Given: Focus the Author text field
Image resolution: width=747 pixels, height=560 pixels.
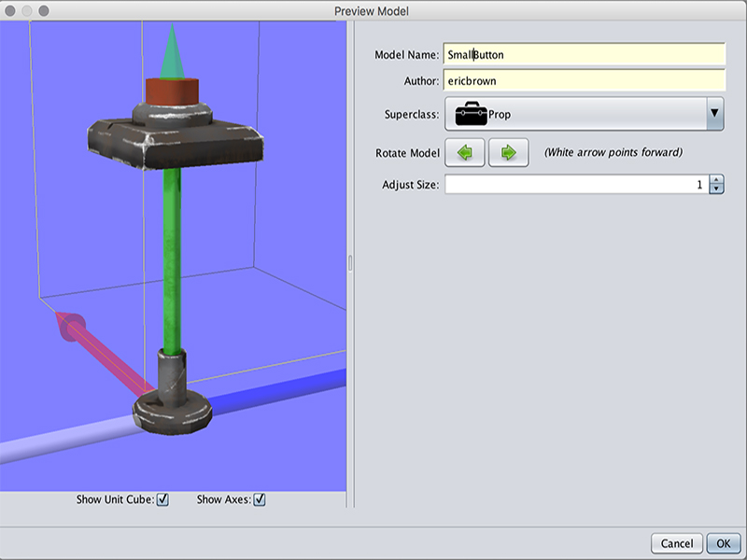Looking at the screenshot, I should tap(585, 80).
